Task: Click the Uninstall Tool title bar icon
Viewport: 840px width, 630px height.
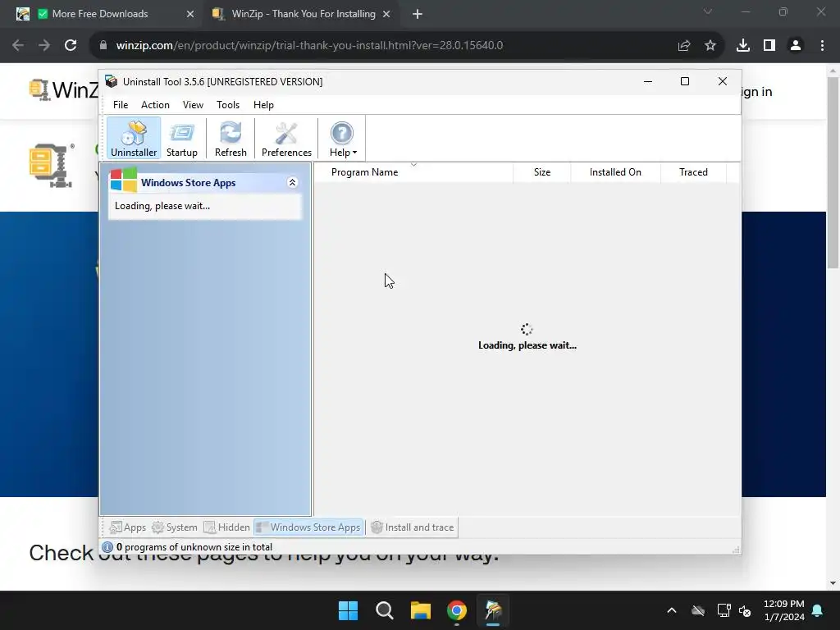Action: 111,81
